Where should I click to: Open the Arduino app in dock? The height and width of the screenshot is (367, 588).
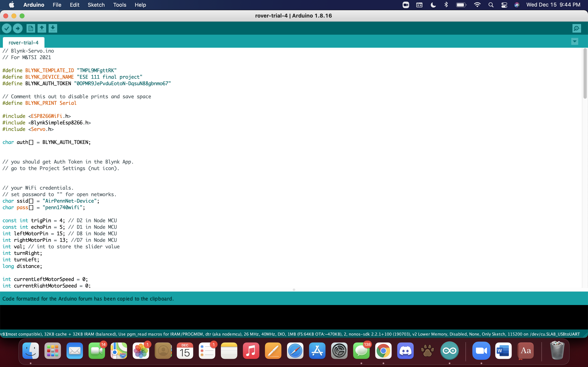(449, 351)
